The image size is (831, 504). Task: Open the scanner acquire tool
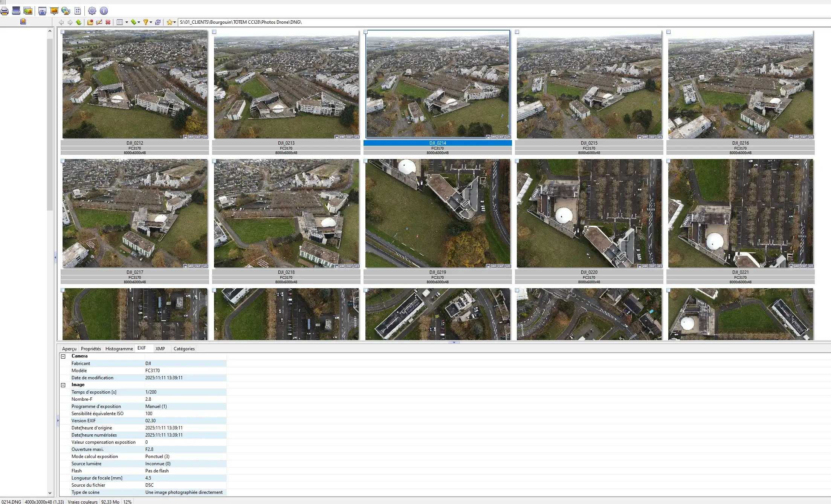point(16,11)
